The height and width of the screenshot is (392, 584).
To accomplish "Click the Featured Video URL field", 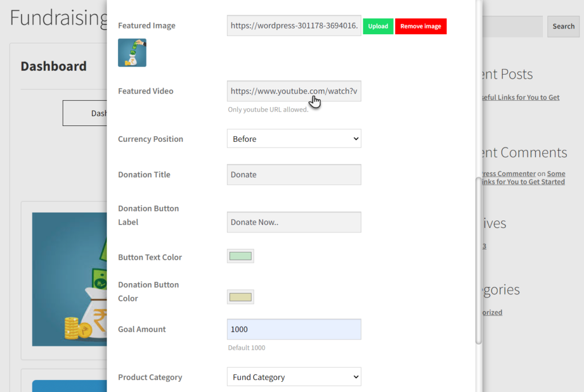I will click(294, 91).
